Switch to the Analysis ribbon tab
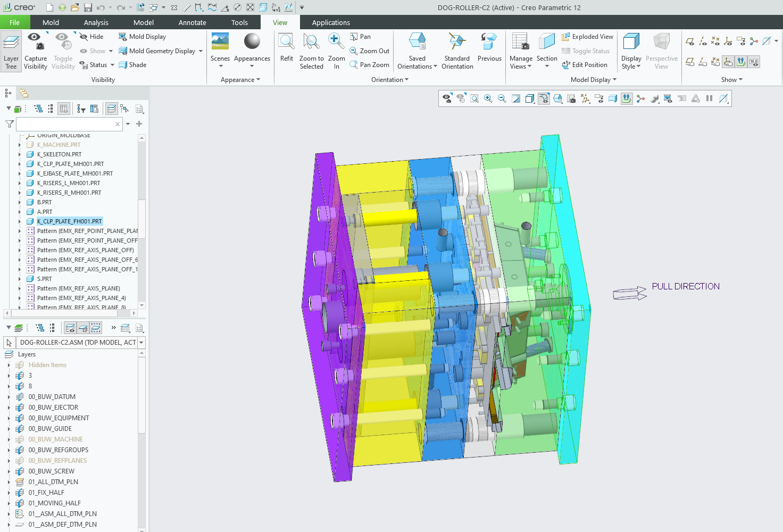 pyautogui.click(x=96, y=22)
